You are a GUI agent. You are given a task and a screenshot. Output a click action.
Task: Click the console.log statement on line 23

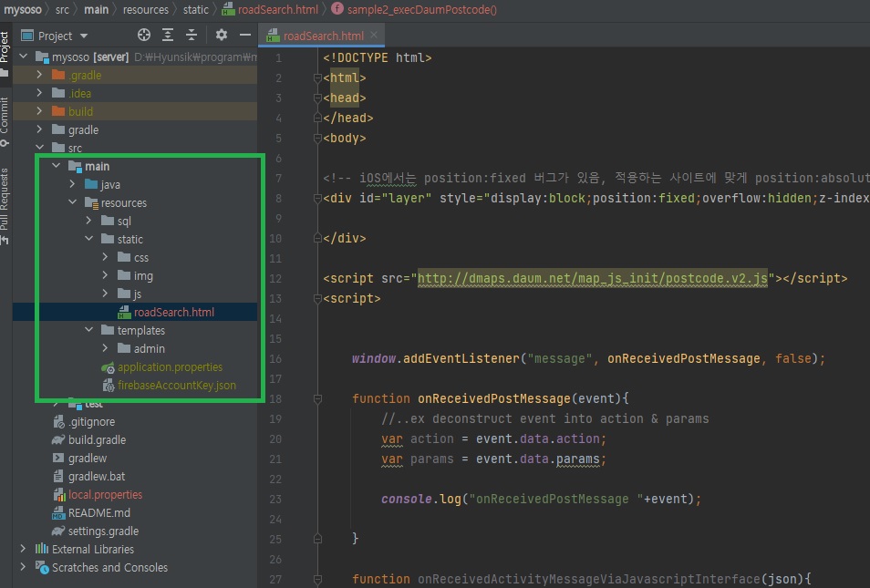[x=541, y=499]
